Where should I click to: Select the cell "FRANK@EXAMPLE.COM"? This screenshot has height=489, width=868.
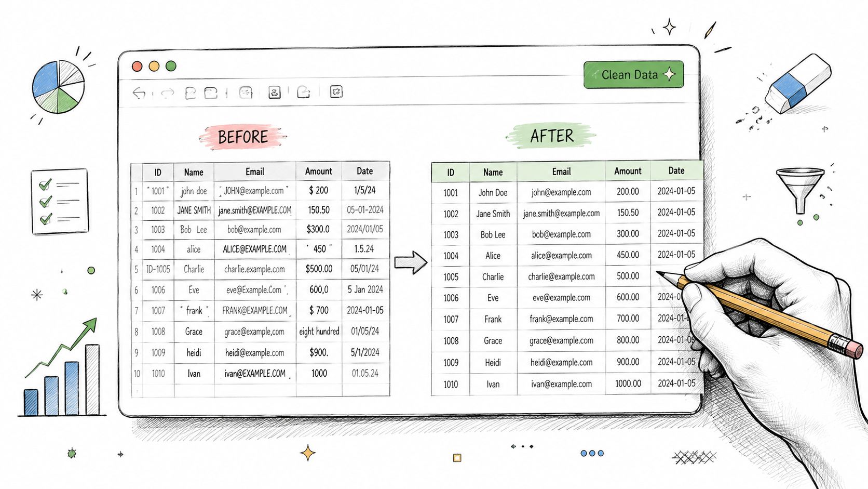click(255, 310)
